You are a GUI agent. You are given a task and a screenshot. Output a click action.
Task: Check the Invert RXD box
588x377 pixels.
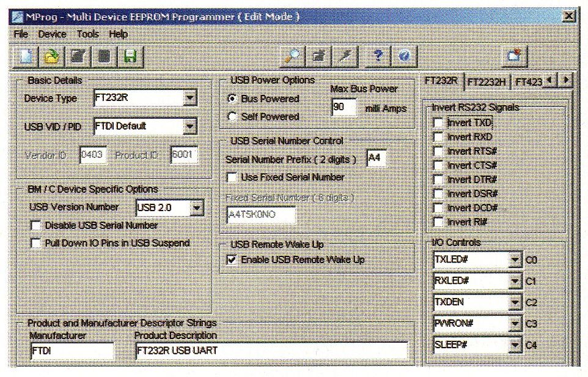pyautogui.click(x=438, y=137)
